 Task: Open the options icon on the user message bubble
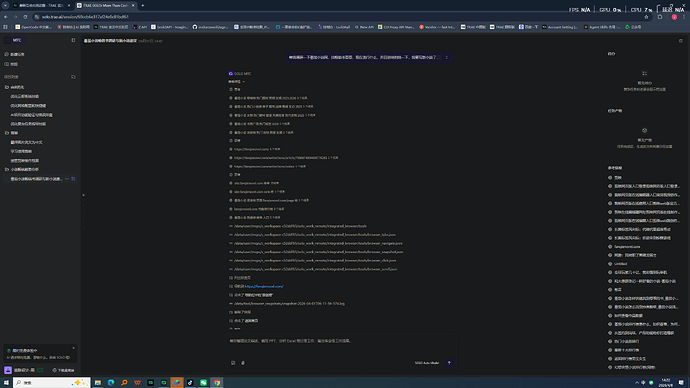coord(447,57)
